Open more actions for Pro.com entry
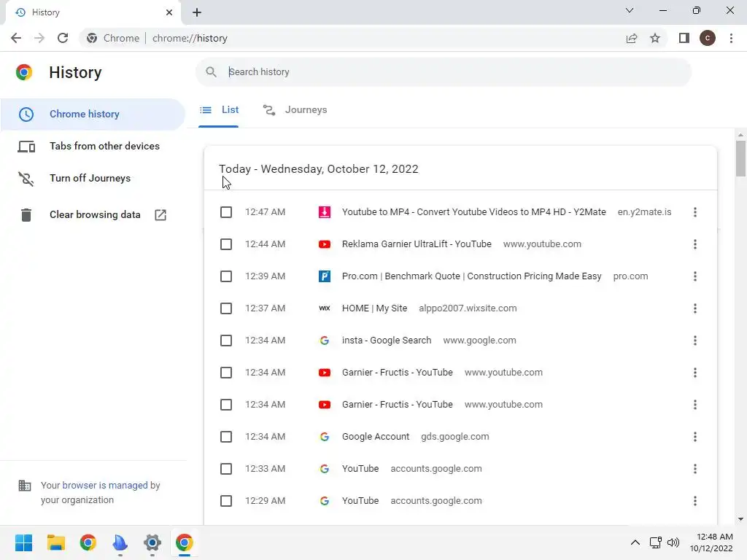The image size is (747, 560). [695, 276]
